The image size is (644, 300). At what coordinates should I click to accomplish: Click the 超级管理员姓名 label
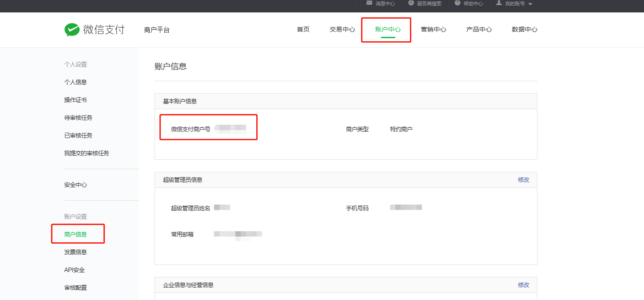click(x=191, y=208)
